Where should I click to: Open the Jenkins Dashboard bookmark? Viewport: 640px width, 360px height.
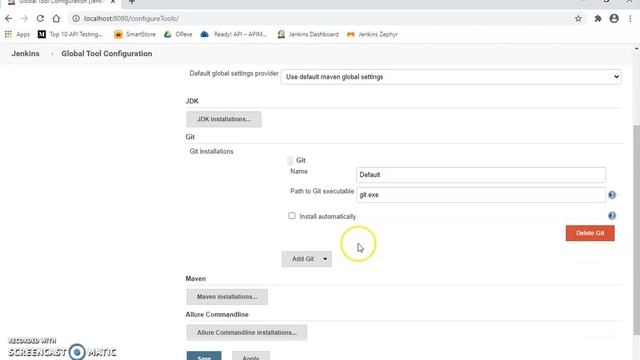[x=308, y=34]
